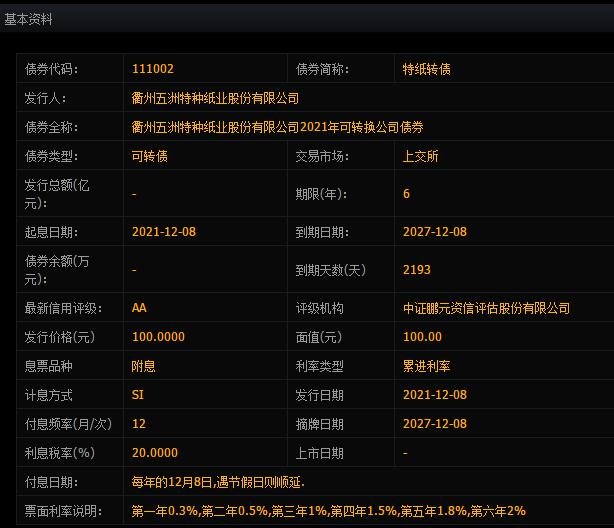The width and height of the screenshot is (614, 528).
Task: Click the 计息方式 label
Action: coord(49,395)
